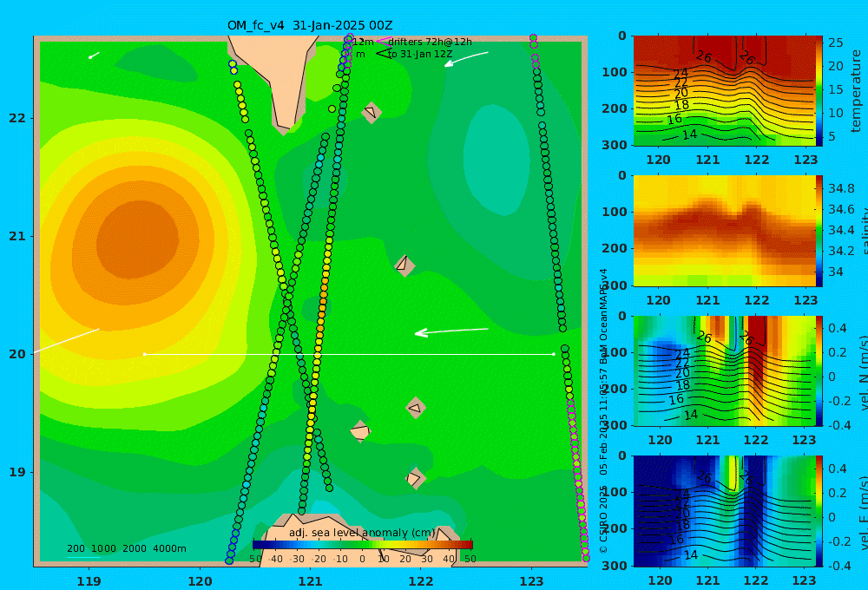The width and height of the screenshot is (868, 590).
Task: Click the depth label 300 on salinity panel
Action: coord(615,285)
